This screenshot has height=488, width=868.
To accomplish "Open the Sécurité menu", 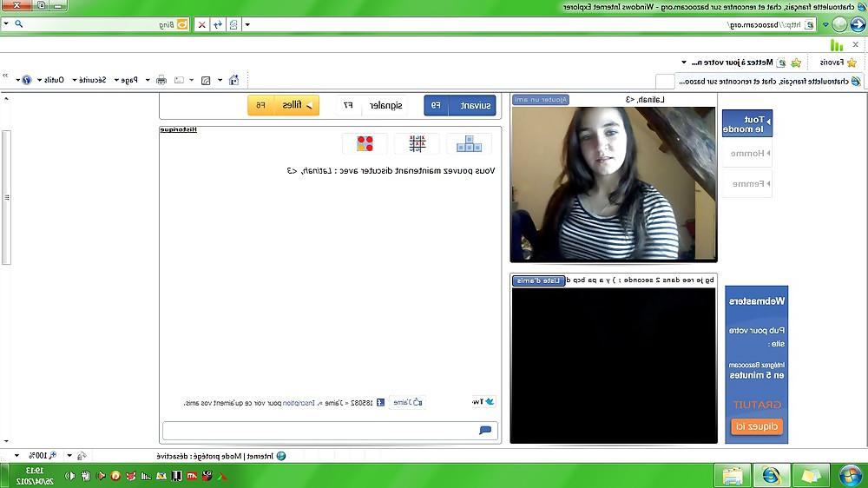I will [x=89, y=80].
